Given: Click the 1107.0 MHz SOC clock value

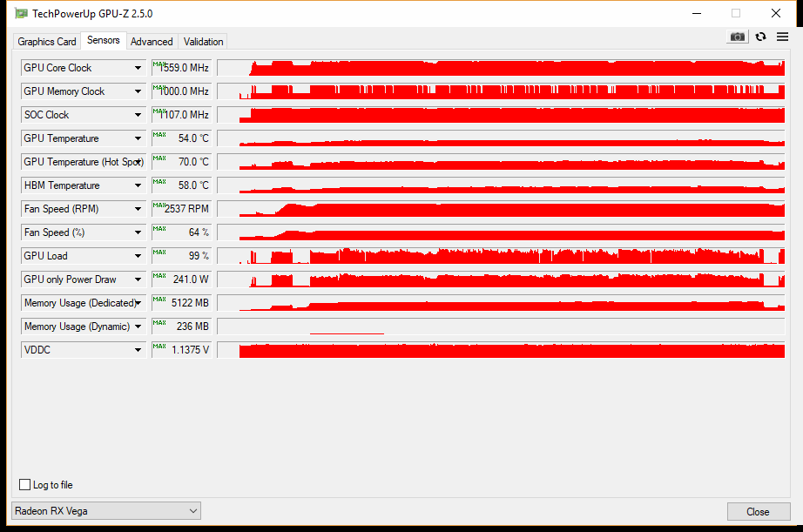Looking at the screenshot, I should (182, 115).
